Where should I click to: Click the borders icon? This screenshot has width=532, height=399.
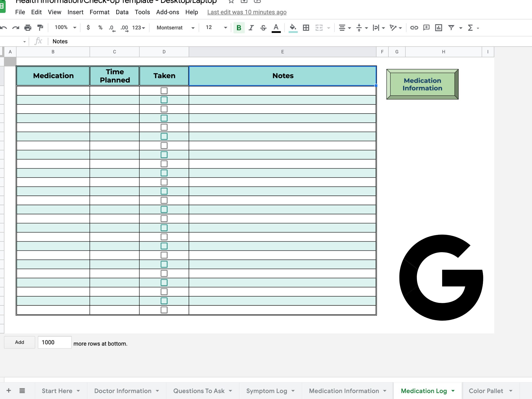click(x=306, y=28)
